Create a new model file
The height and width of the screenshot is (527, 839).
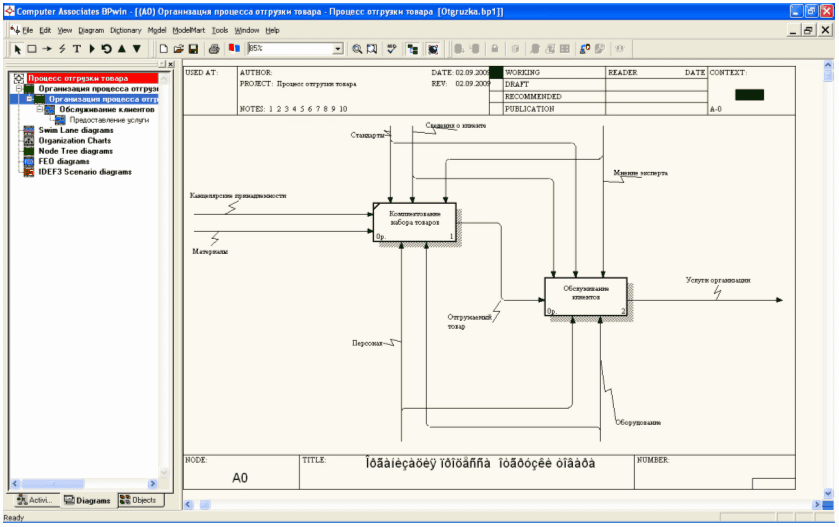click(163, 49)
